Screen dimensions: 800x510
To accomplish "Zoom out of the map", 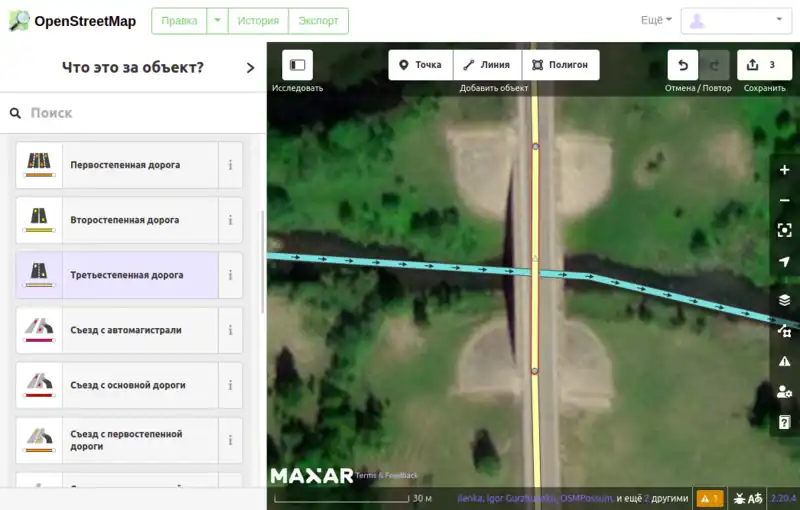I will click(784, 200).
